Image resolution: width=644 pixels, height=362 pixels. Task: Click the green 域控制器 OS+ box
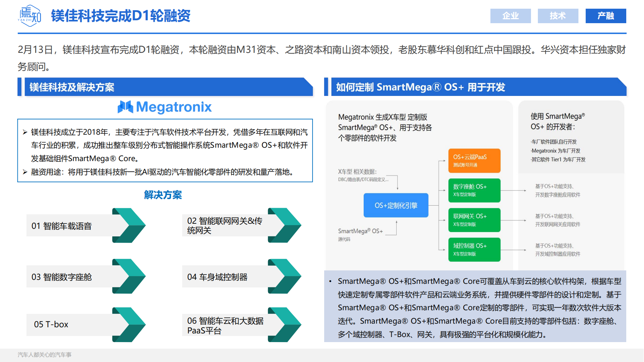pos(474,250)
